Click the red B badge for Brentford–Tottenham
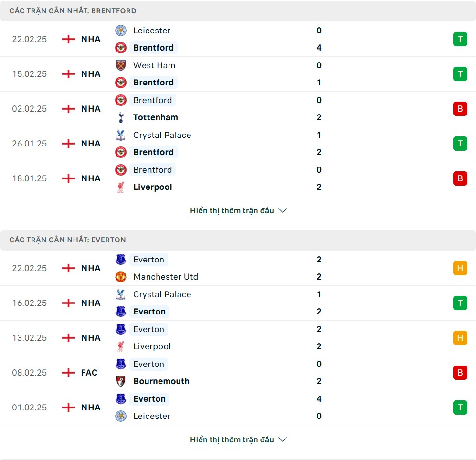476x460 pixels. (460, 109)
